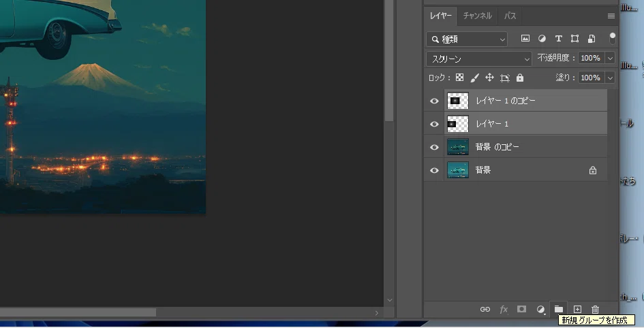
Task: Lock image pixels brush icon
Action: 475,78
